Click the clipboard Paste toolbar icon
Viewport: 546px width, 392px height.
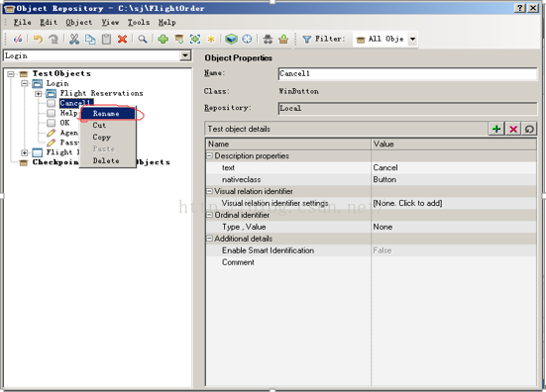pos(106,39)
